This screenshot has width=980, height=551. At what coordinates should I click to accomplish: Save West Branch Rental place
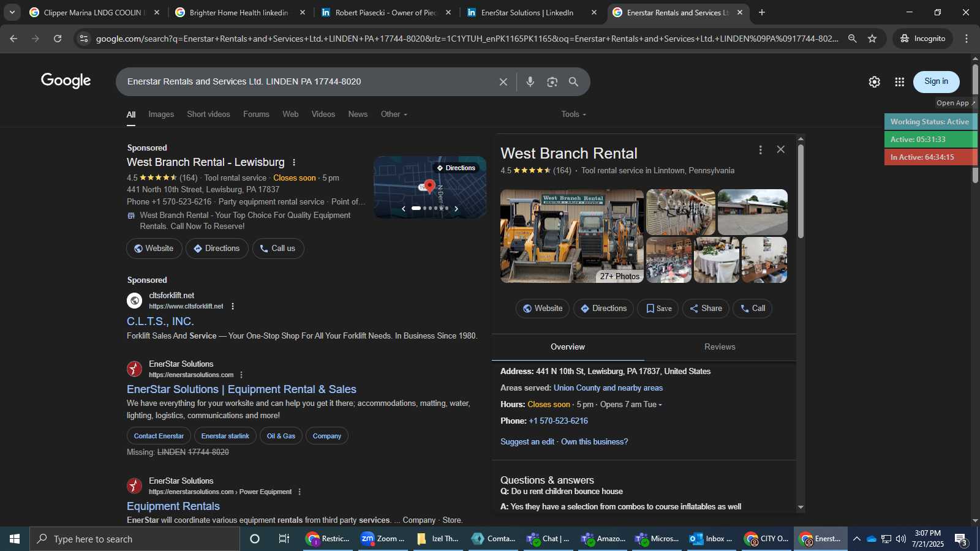[658, 309]
